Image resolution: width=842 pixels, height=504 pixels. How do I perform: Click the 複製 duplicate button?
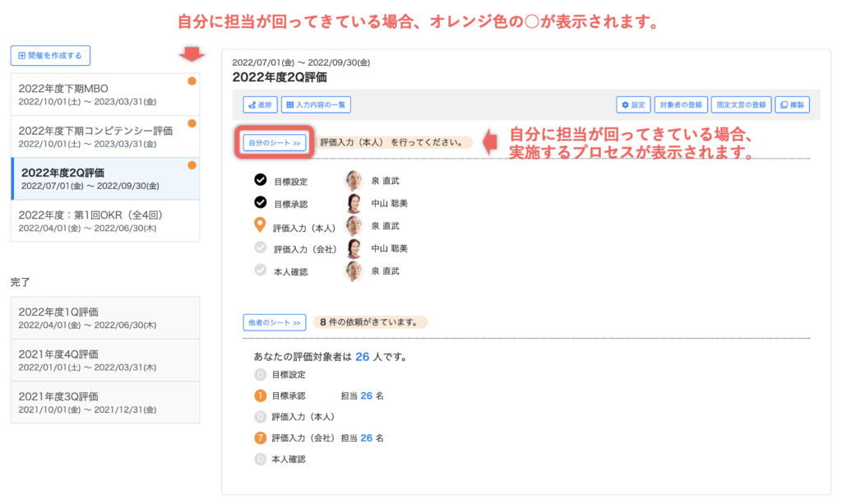(793, 105)
